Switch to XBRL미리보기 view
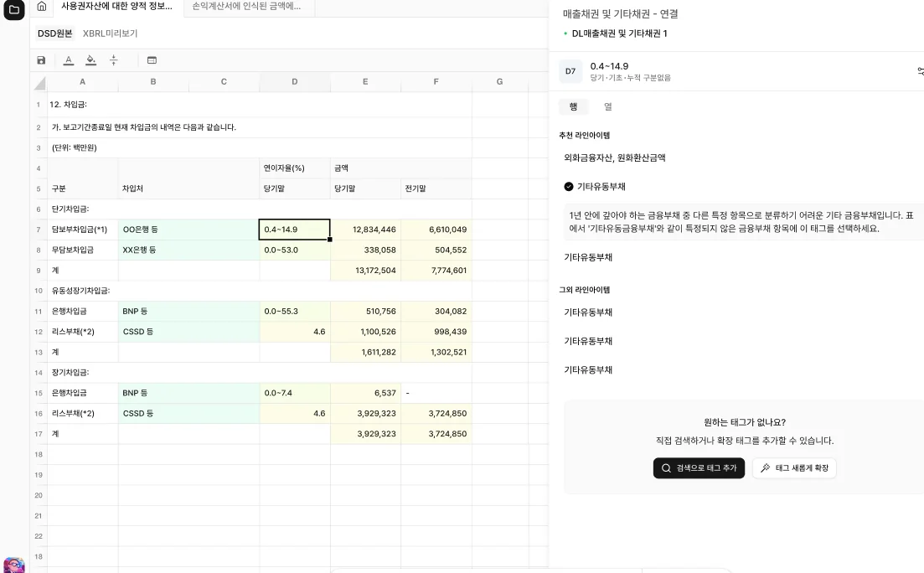 point(110,34)
